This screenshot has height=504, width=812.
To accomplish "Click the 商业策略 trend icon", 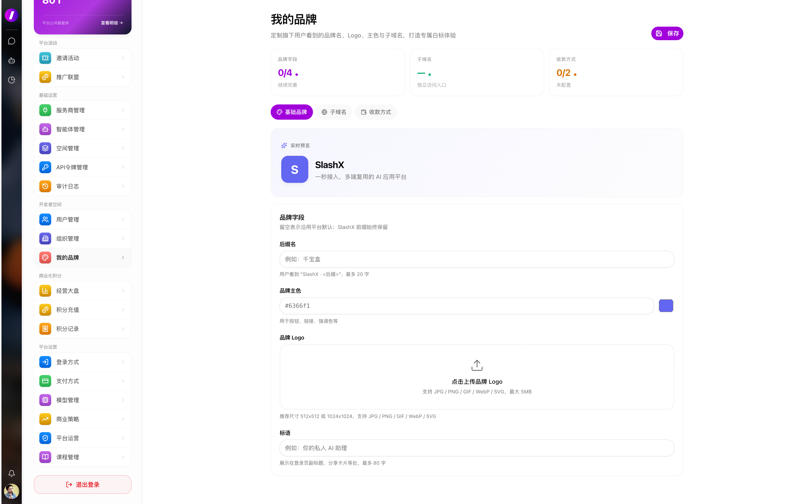I will [45, 419].
